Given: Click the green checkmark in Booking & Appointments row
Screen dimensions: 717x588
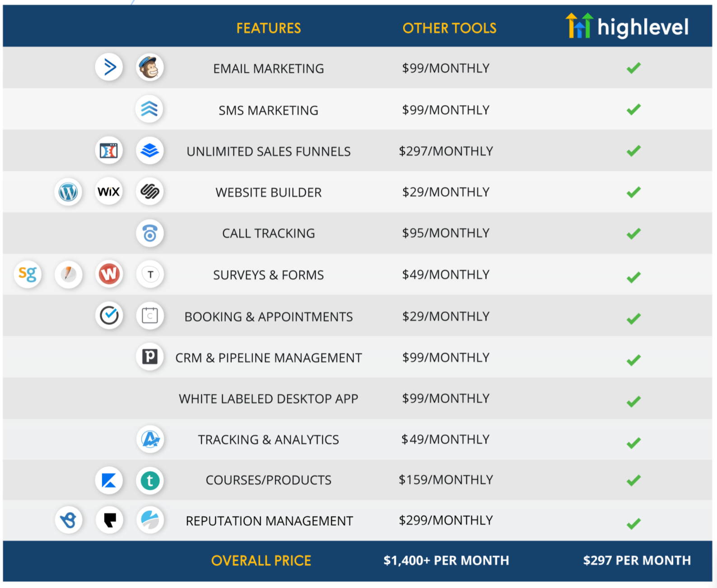Looking at the screenshot, I should click(633, 319).
